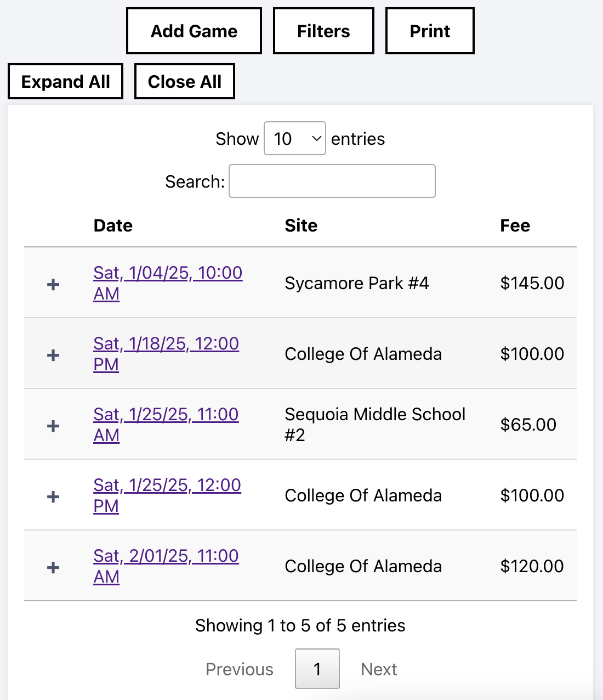Sort table by Date column header

coord(113,225)
